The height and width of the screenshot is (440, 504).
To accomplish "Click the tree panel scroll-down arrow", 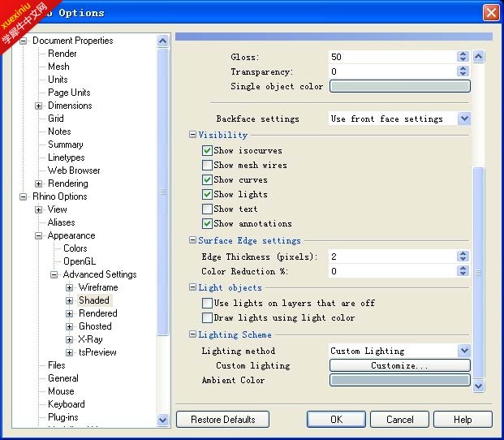I will click(163, 420).
